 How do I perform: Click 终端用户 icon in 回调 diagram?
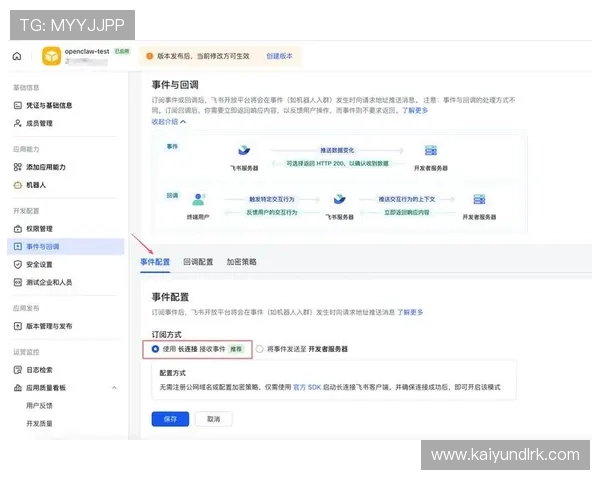(198, 199)
